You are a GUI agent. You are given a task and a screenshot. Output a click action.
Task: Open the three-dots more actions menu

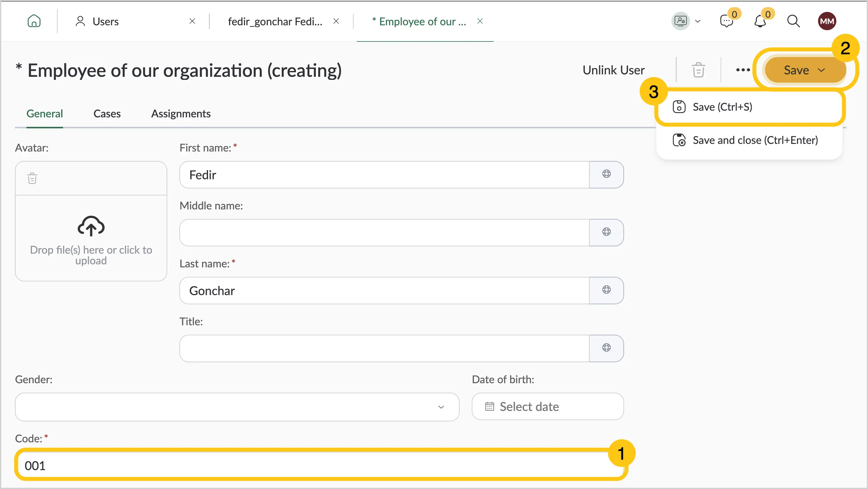tap(743, 70)
